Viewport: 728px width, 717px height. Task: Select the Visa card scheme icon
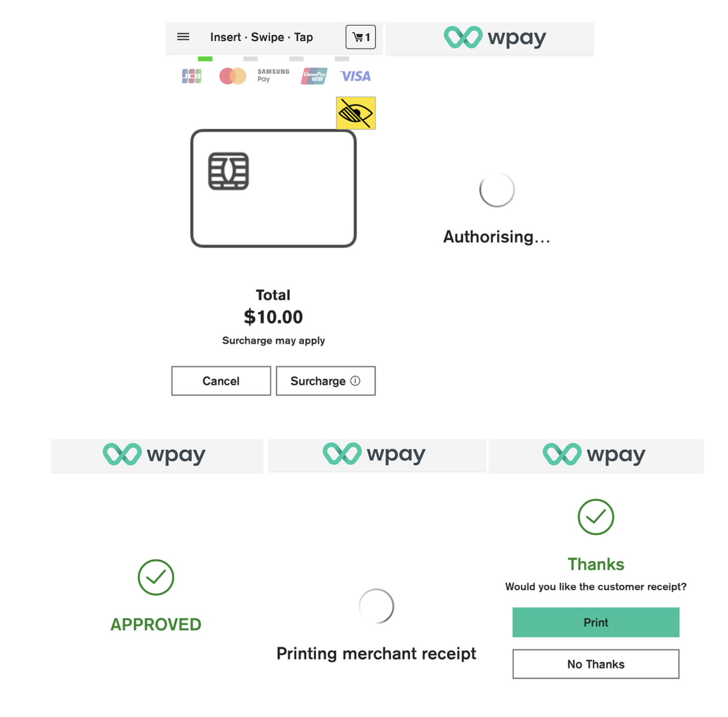(x=355, y=76)
